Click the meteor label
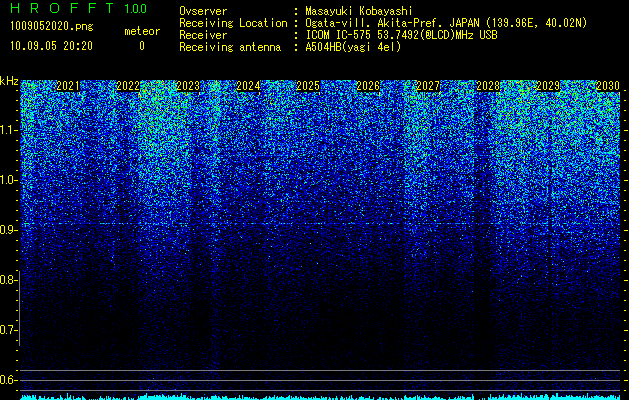 (x=142, y=31)
